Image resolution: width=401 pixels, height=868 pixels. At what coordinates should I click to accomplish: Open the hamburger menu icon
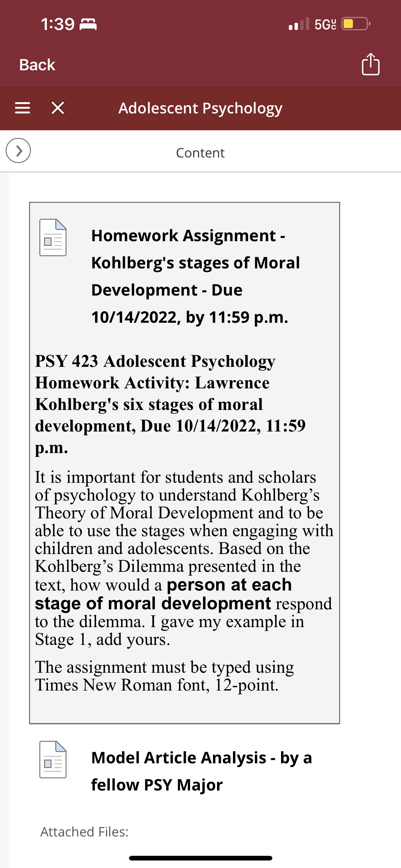(22, 108)
